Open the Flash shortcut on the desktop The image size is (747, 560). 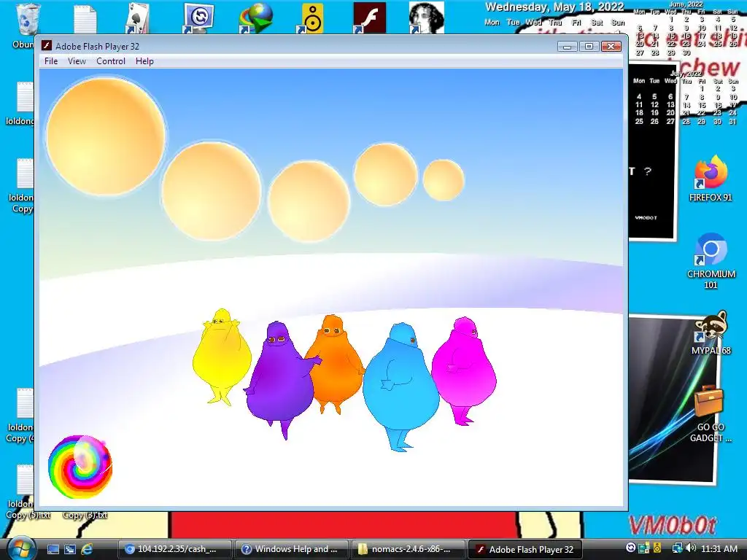click(369, 18)
